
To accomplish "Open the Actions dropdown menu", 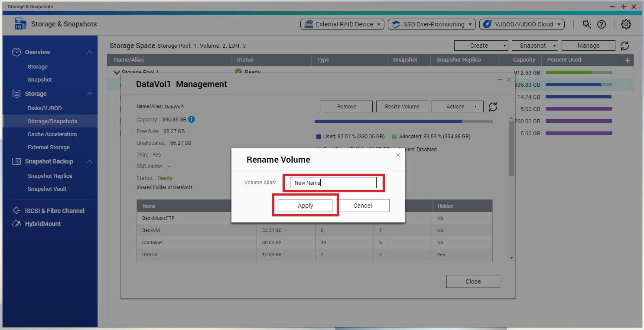I will (x=457, y=107).
